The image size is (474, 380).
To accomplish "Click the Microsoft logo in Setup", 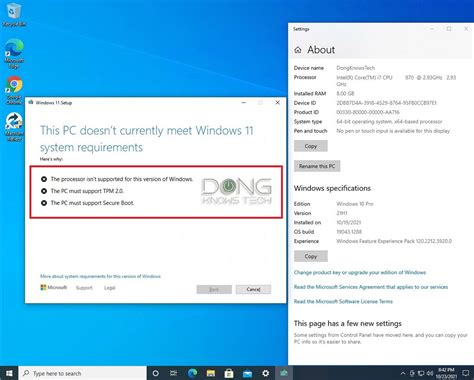I will coord(54,287).
